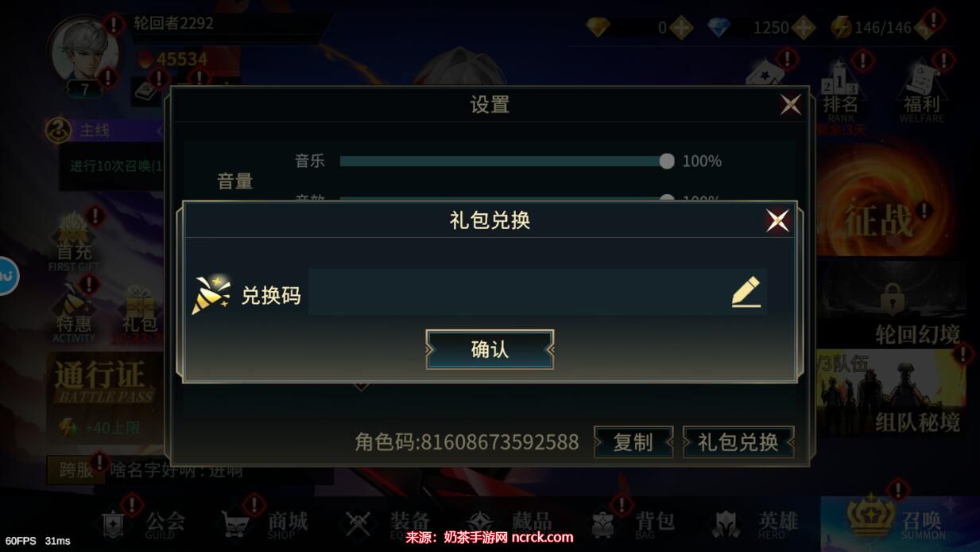Close the 礼包兑换 gift redeem dialog
The image size is (980, 552).
coord(777,220)
